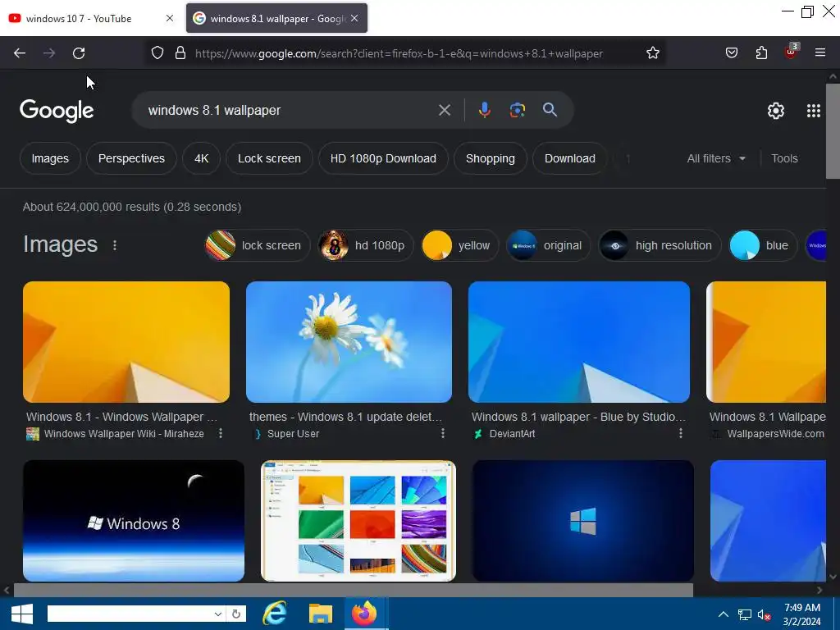
Task: Open File Explorer from taskbar
Action: (x=321, y=614)
